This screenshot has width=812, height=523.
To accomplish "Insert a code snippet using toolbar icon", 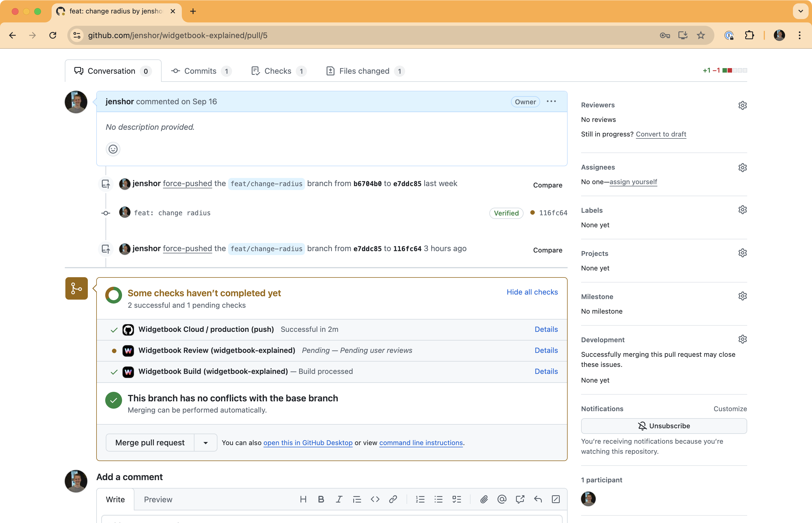I will point(375,499).
